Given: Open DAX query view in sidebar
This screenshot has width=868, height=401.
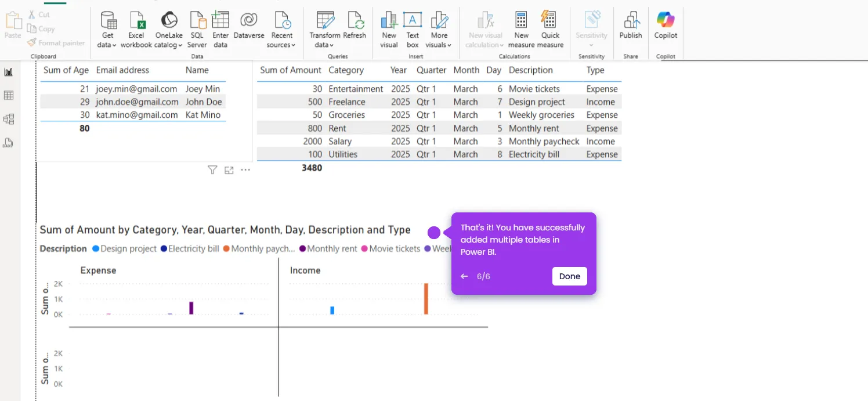Looking at the screenshot, I should coord(9,143).
